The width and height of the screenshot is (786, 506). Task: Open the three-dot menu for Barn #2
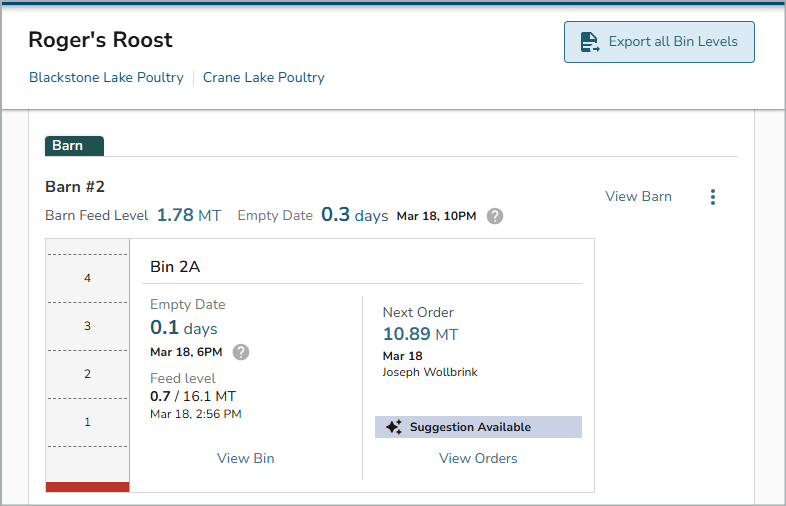click(713, 197)
